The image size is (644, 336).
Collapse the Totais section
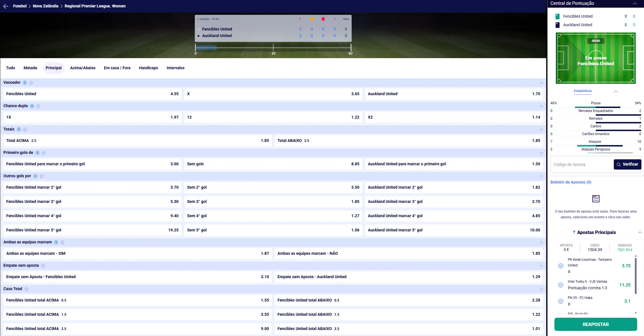pyautogui.click(x=541, y=129)
